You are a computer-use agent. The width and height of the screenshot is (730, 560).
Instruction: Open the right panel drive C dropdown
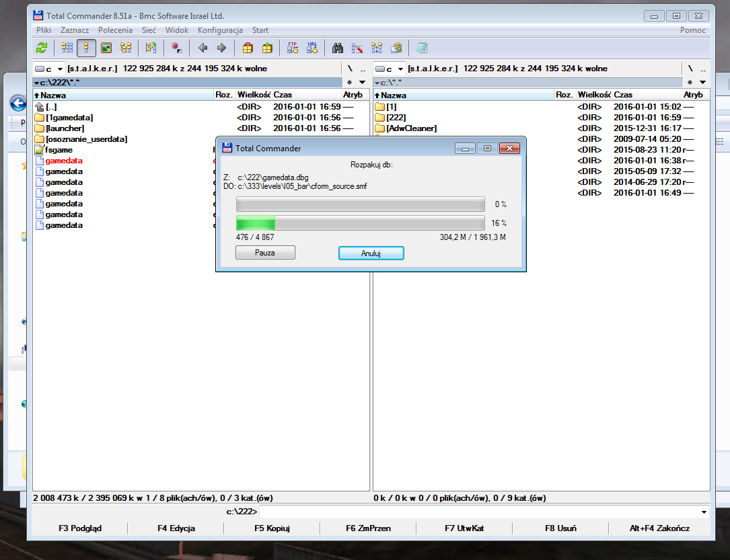click(x=389, y=69)
